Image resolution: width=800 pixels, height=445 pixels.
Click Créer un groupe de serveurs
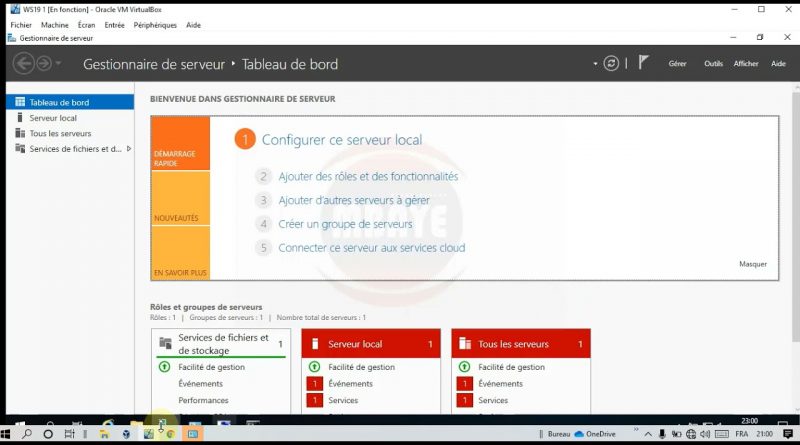[x=345, y=224]
